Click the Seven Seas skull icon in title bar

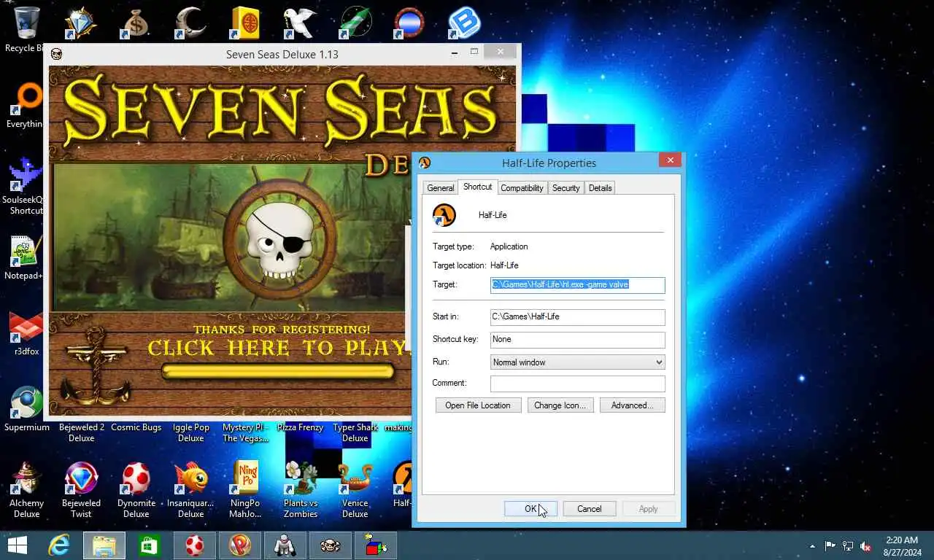coord(56,54)
